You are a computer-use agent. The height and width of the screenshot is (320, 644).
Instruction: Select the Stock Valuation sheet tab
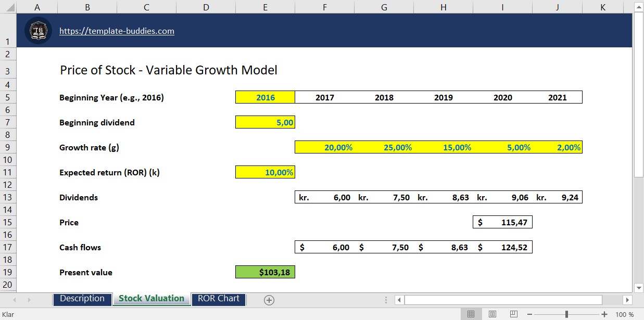click(151, 299)
